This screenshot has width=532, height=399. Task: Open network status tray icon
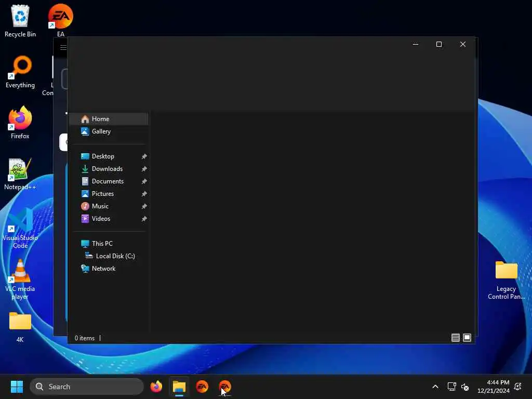pos(451,387)
